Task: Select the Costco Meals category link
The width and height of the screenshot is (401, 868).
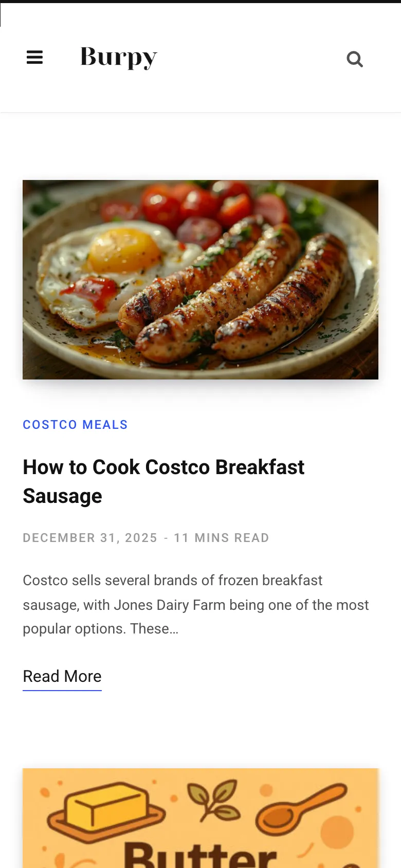Action: click(75, 425)
